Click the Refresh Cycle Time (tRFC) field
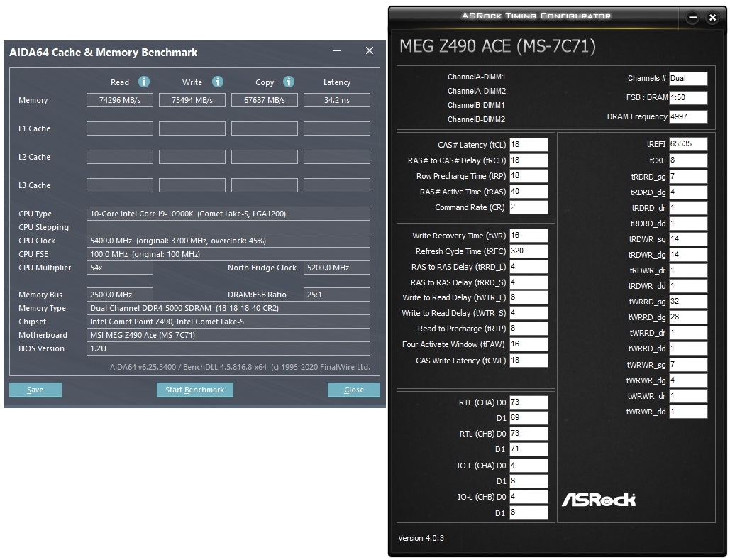This screenshot has height=560, width=730. [529, 251]
